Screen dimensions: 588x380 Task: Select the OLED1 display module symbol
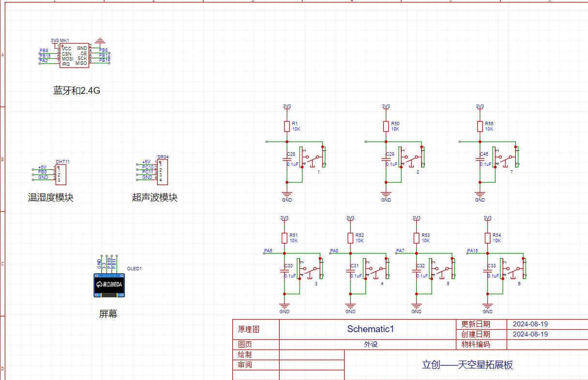tap(108, 285)
